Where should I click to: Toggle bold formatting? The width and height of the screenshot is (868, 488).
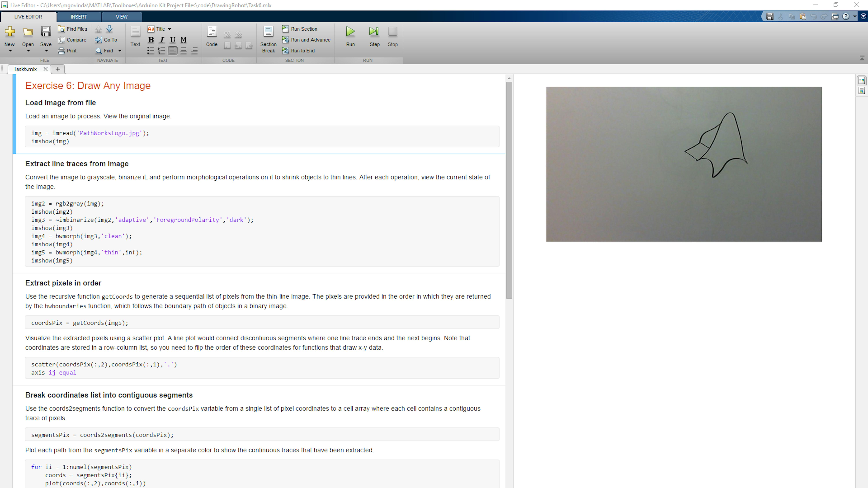coord(151,40)
